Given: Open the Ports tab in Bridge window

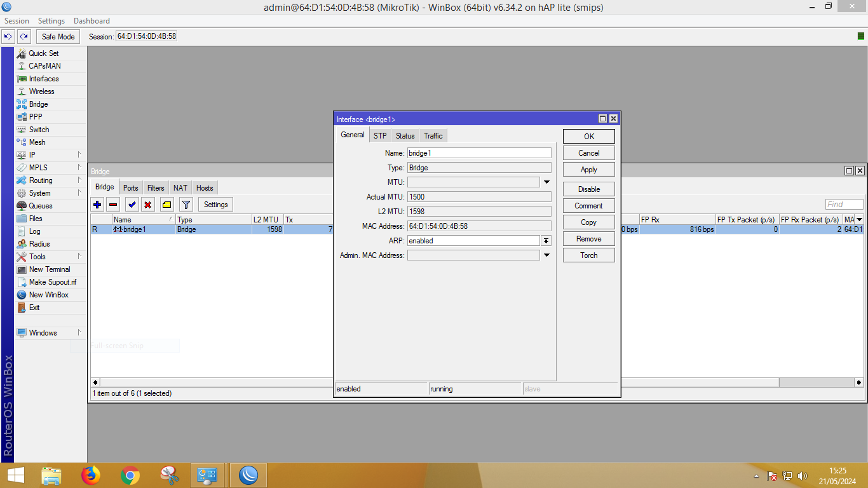Looking at the screenshot, I should coord(131,188).
